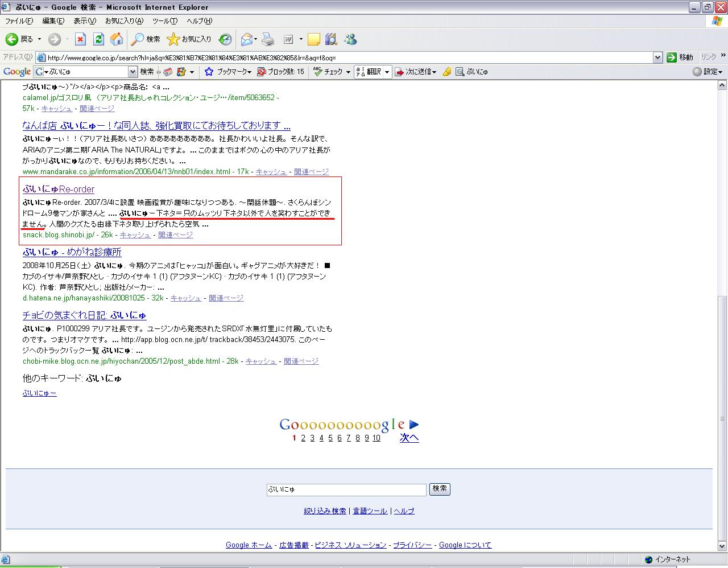Click Translate (翻訳) toolbar button
728x568 pixels.
coord(368,72)
